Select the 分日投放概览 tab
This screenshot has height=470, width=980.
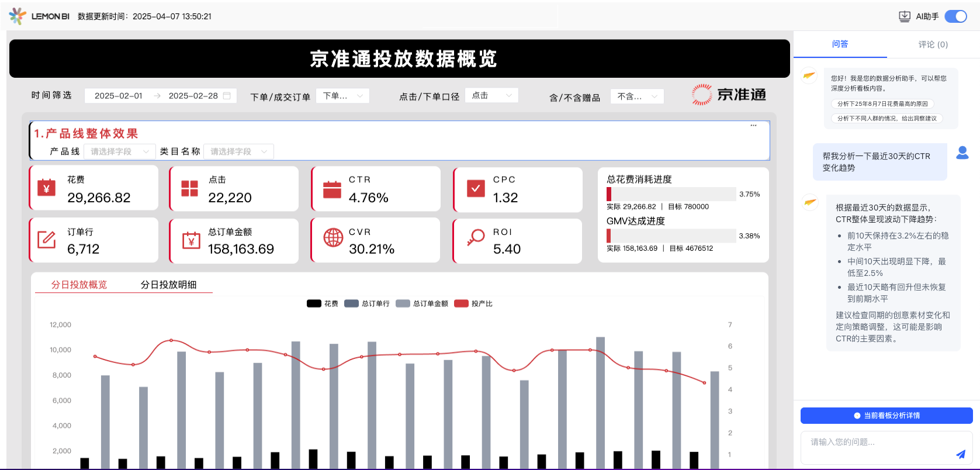coord(79,285)
